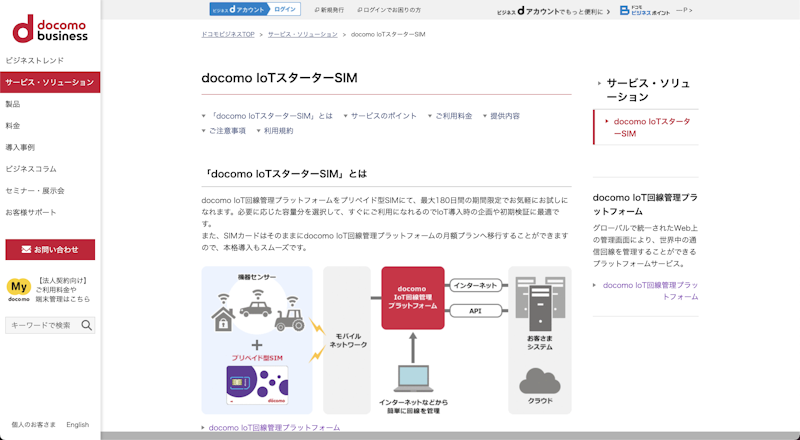Viewport: 800px width, 440px height.
Task: Open 料金 in sidebar menu
Action: point(13,126)
